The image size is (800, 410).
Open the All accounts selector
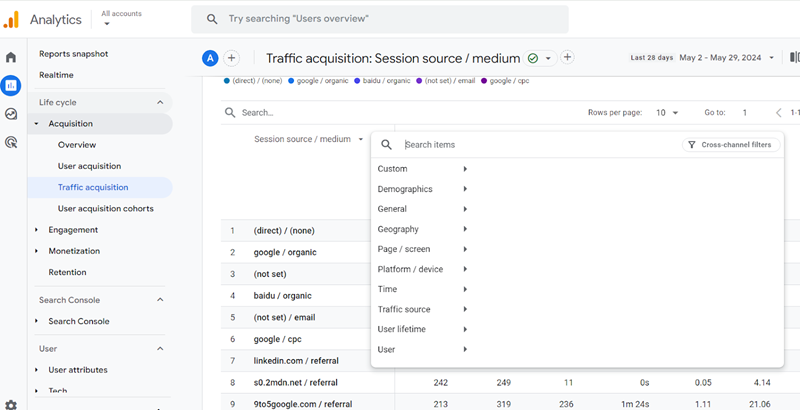(x=120, y=19)
